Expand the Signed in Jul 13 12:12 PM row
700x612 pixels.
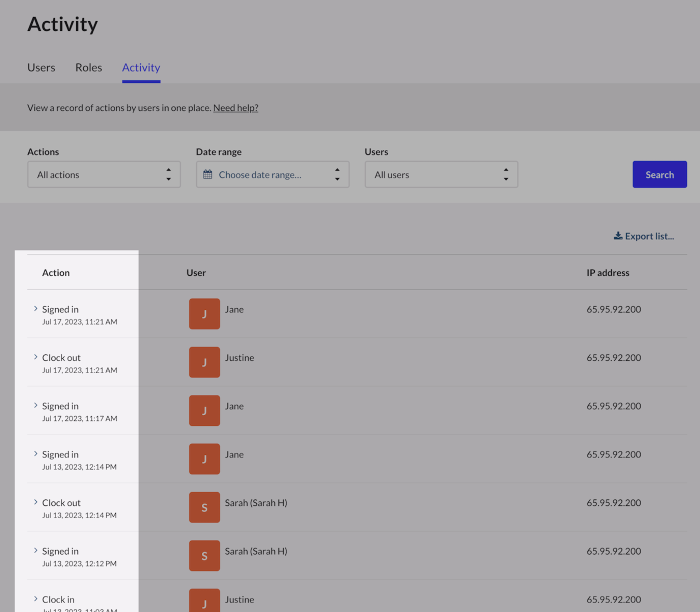[x=35, y=550]
